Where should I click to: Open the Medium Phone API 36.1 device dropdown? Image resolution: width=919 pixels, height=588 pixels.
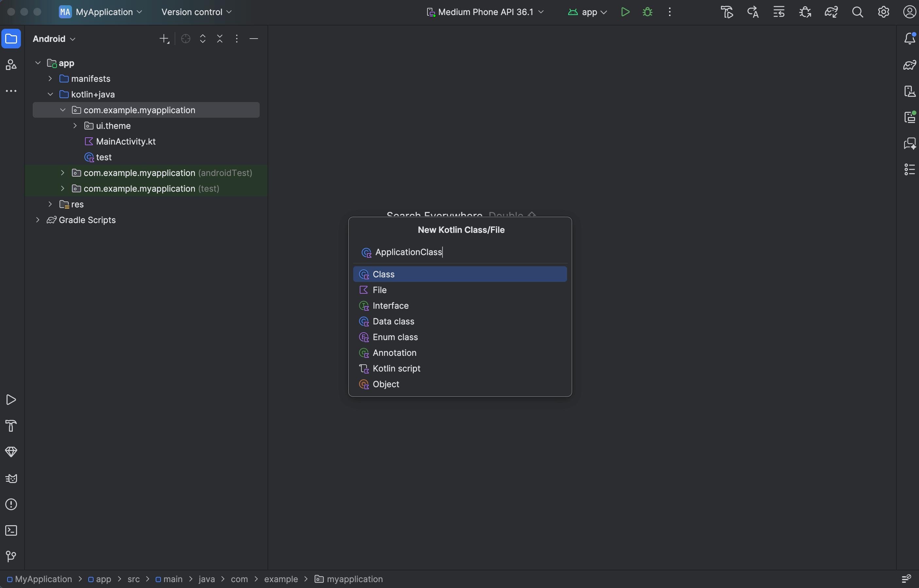tap(485, 12)
